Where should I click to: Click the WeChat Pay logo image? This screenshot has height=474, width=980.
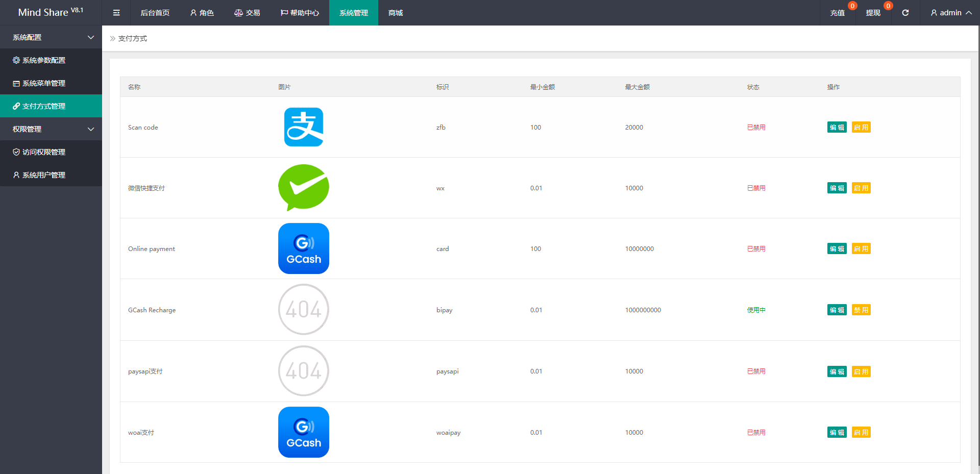pos(304,188)
